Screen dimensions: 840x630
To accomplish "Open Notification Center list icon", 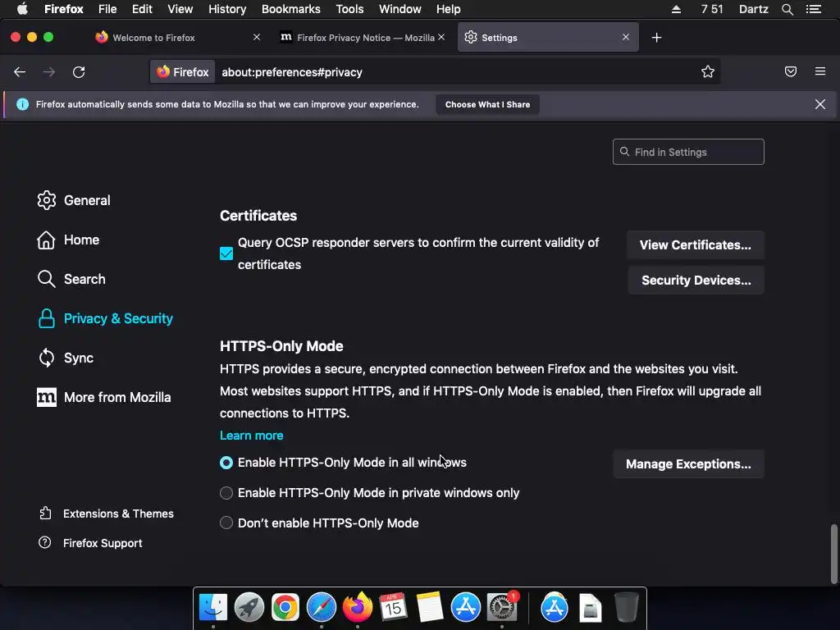I will [814, 9].
